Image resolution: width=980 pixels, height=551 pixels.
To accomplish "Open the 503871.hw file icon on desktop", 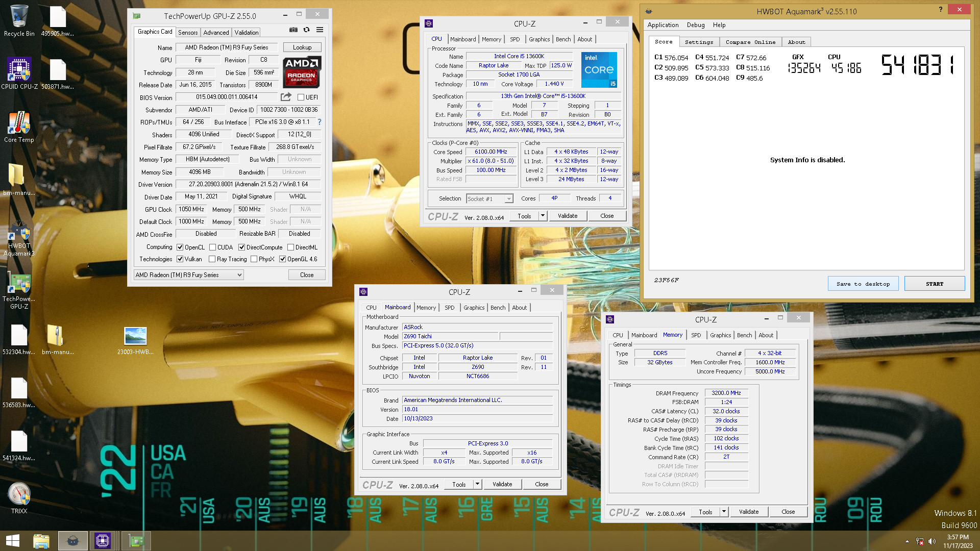I will [x=58, y=73].
